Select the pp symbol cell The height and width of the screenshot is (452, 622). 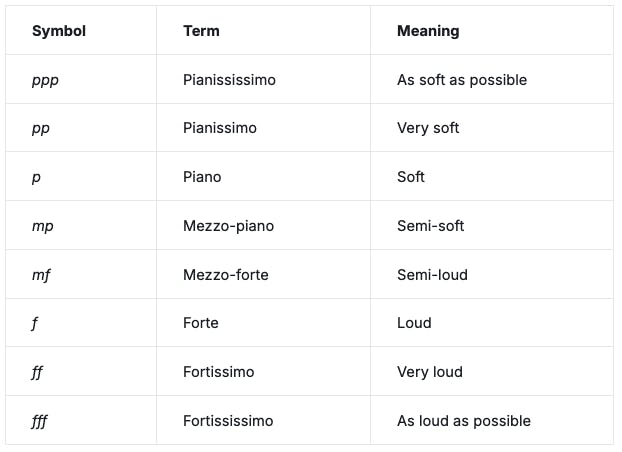point(41,128)
